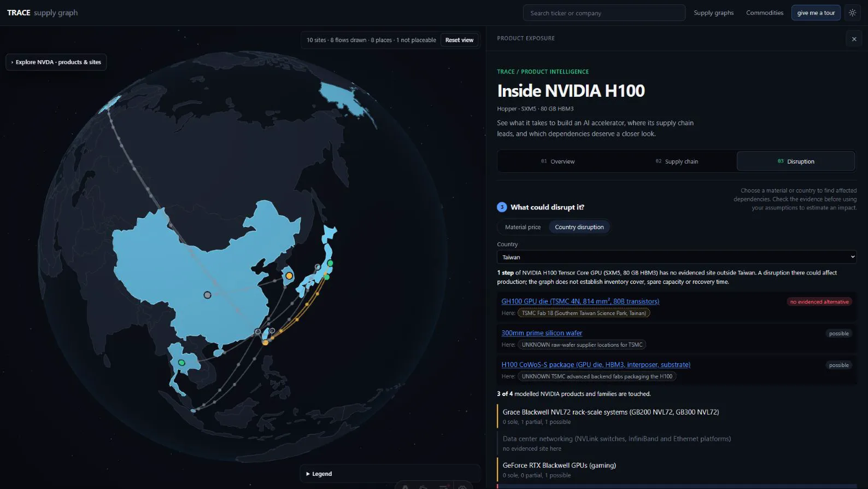Select the Country disruption mode
Image resolution: width=868 pixels, height=489 pixels.
click(579, 227)
